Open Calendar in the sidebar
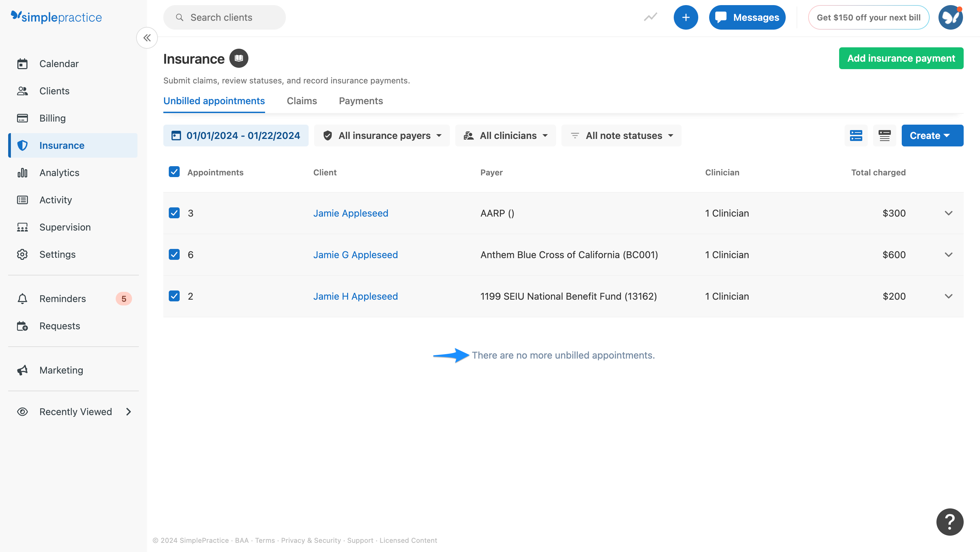Viewport: 980px width, 552px height. click(73, 64)
